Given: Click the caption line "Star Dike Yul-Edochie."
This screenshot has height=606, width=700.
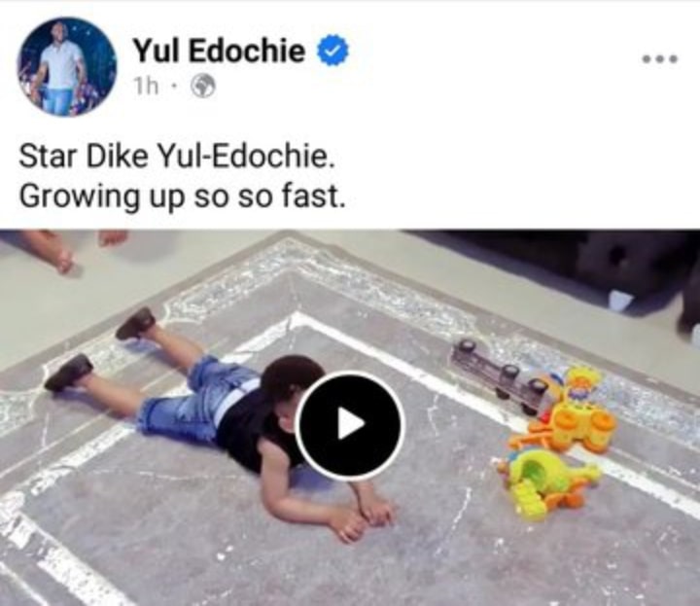Looking at the screenshot, I should [176, 157].
